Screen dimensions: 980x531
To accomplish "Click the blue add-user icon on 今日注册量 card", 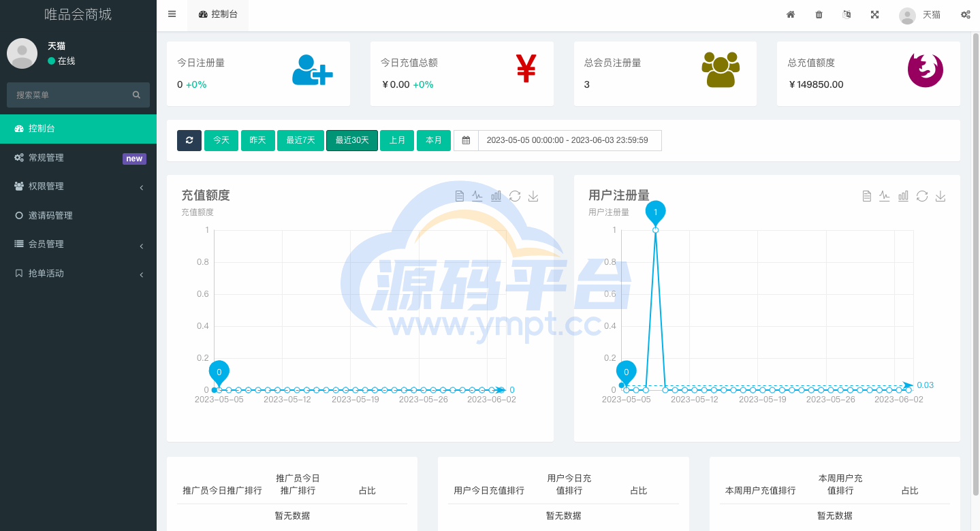I will (x=313, y=69).
